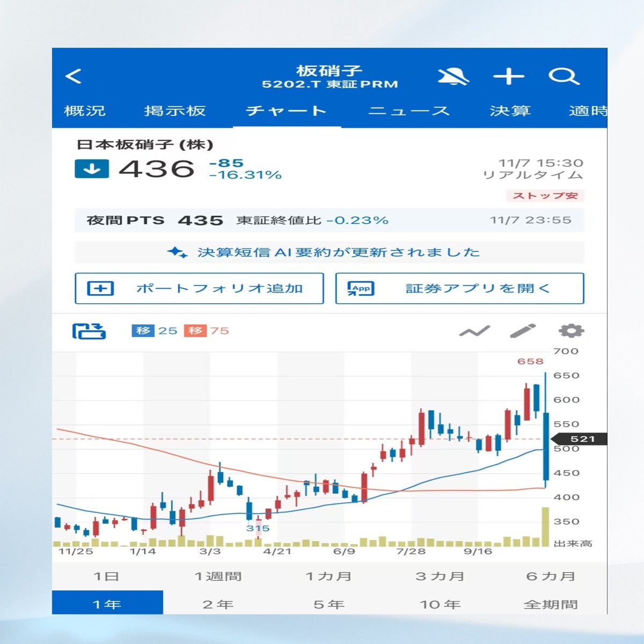Viewport: 644px width, 644px height.
Task: Go back with the left arrow icon
Action: point(74,76)
